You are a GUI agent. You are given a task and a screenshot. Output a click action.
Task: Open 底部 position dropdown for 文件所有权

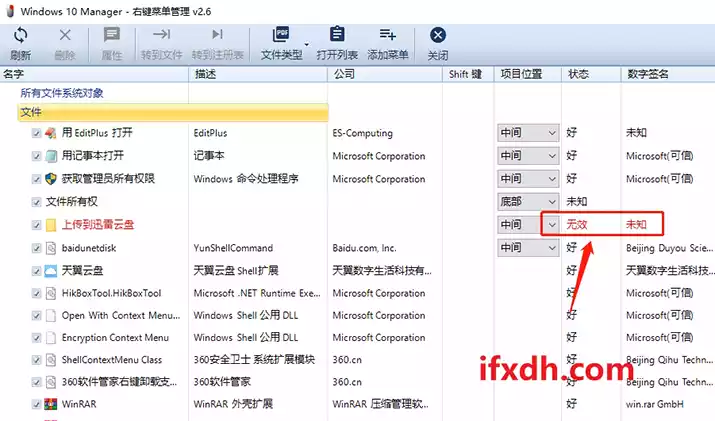[x=528, y=201]
